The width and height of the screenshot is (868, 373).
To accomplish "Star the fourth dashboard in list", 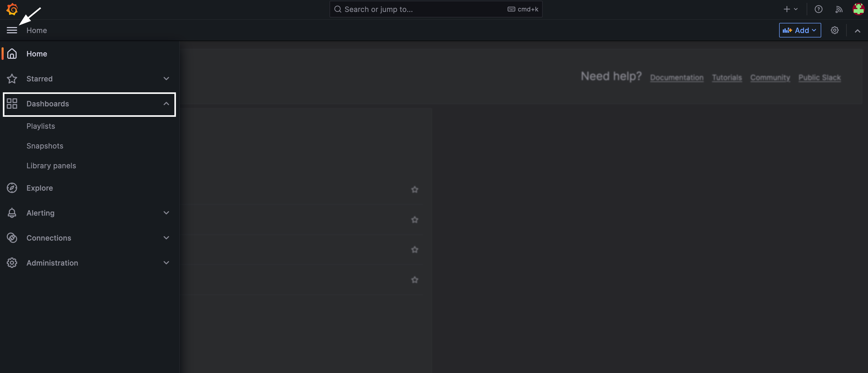I will pos(415,280).
